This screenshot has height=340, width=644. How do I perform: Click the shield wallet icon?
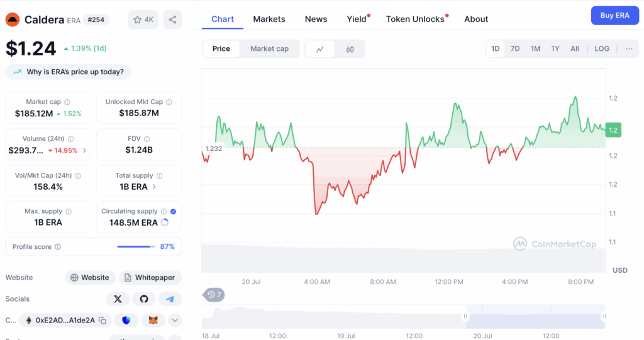126,321
